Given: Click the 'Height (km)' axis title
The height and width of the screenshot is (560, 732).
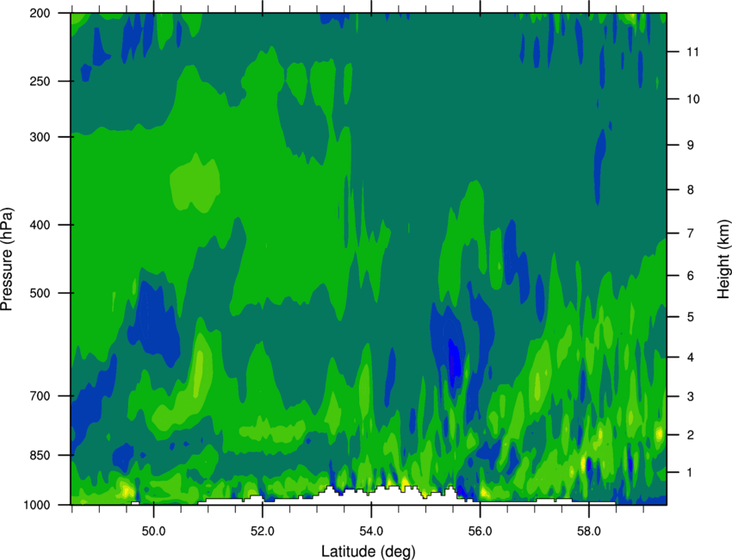Looking at the screenshot, I should pos(723,258).
